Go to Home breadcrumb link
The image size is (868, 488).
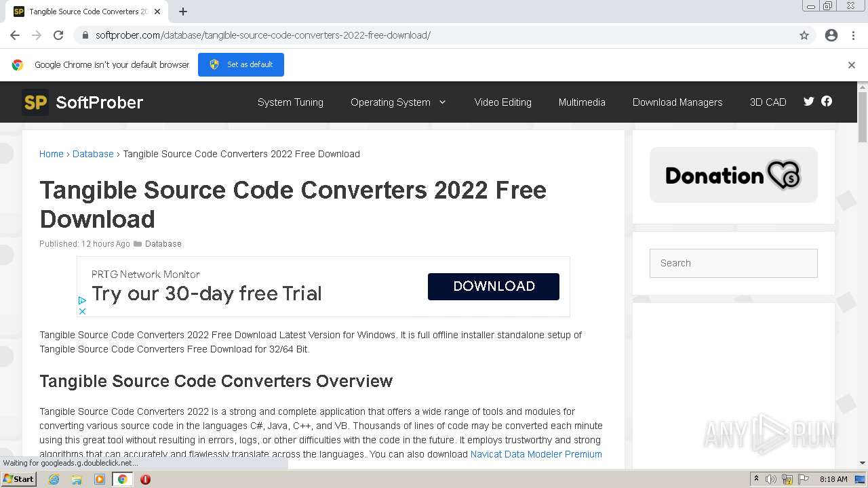[51, 154]
